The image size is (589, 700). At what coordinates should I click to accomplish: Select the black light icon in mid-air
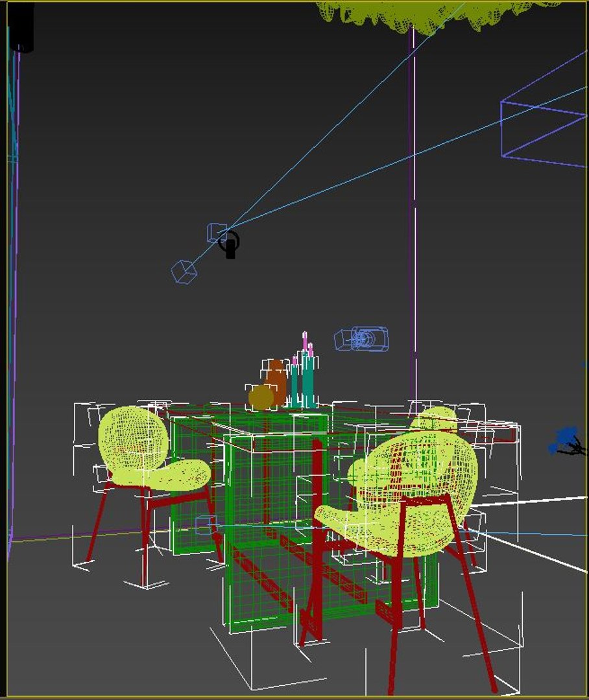pyautogui.click(x=229, y=244)
